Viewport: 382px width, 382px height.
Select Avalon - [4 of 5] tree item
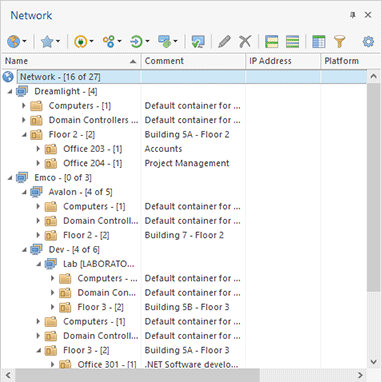tap(80, 192)
